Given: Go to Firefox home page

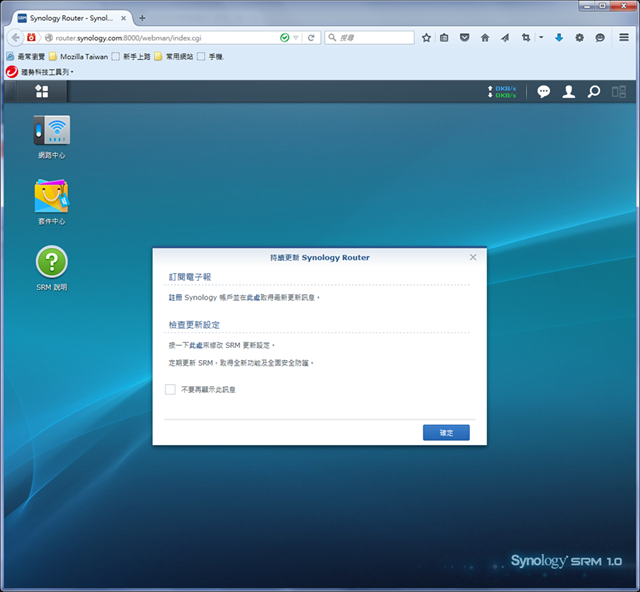Looking at the screenshot, I should coord(484,38).
